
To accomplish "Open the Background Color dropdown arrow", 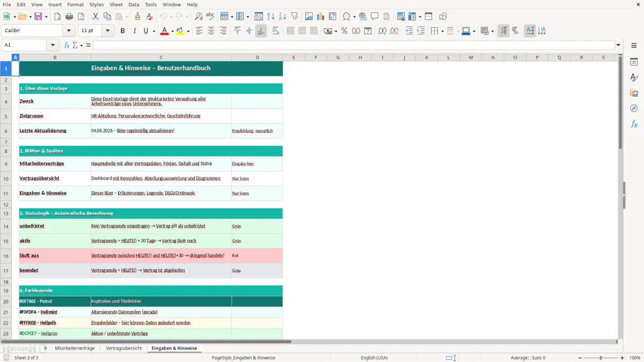I will click(188, 31).
